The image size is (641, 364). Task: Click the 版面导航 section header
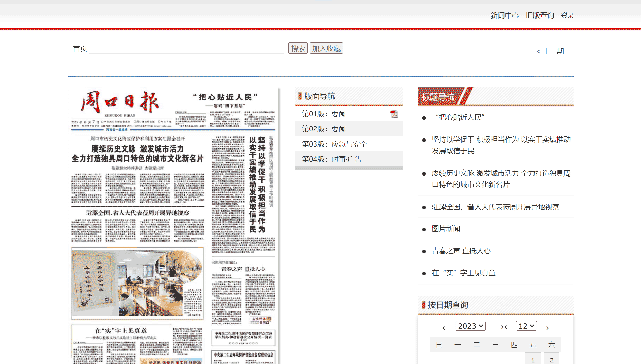(319, 96)
